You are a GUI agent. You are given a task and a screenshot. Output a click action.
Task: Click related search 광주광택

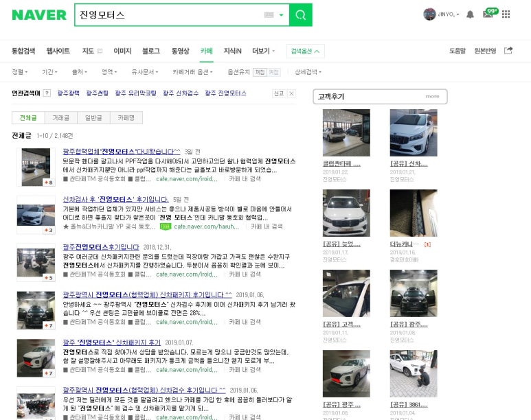click(69, 93)
